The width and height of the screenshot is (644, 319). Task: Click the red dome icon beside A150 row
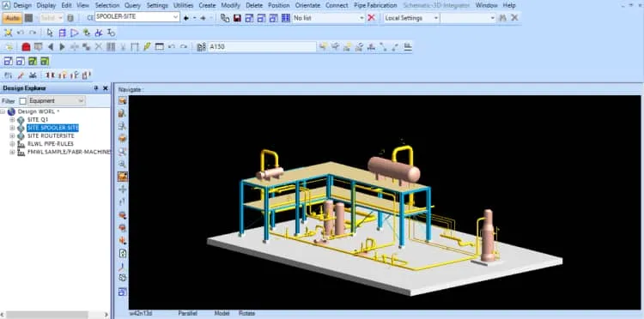coord(26,47)
